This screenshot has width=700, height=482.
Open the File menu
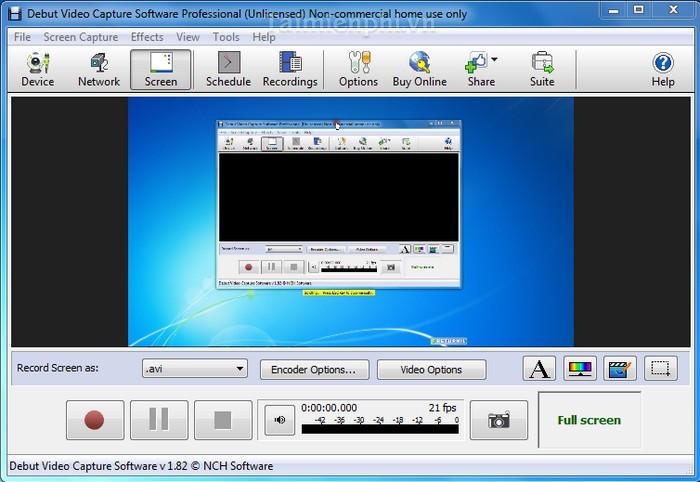coord(22,37)
